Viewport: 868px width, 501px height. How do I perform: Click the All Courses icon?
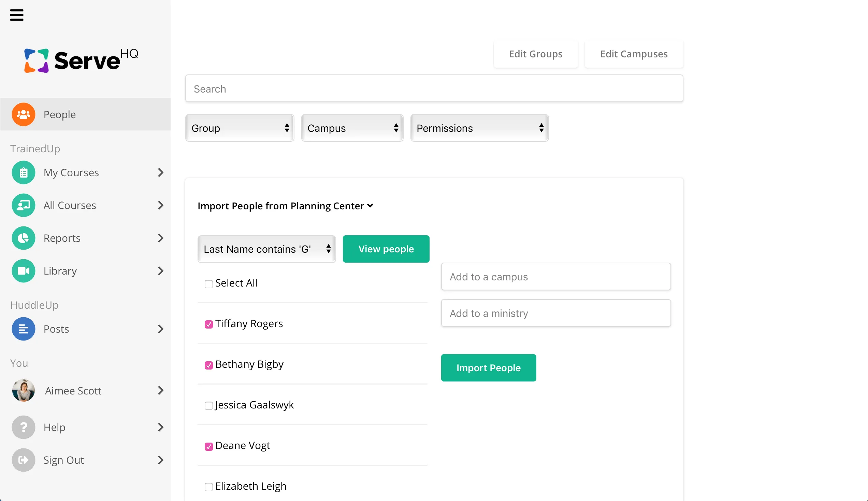pyautogui.click(x=23, y=205)
